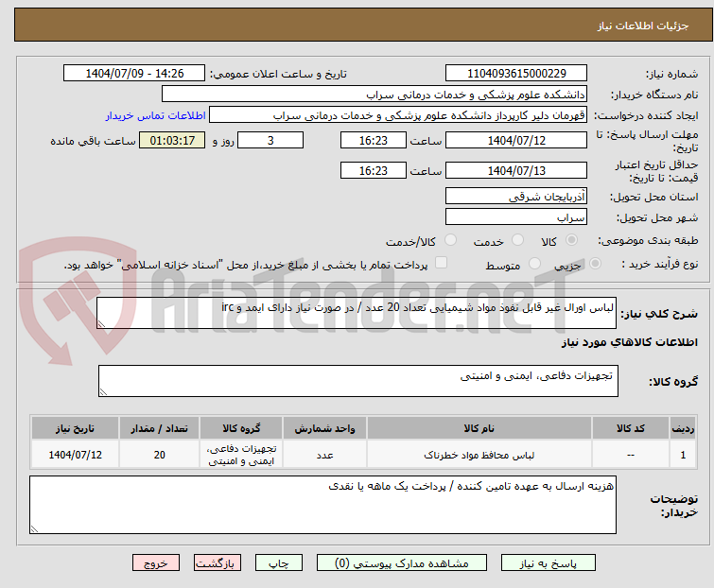Click the لباس محافظ مواد خطرناک cell
Screen dimensions: 714x588
479,455
